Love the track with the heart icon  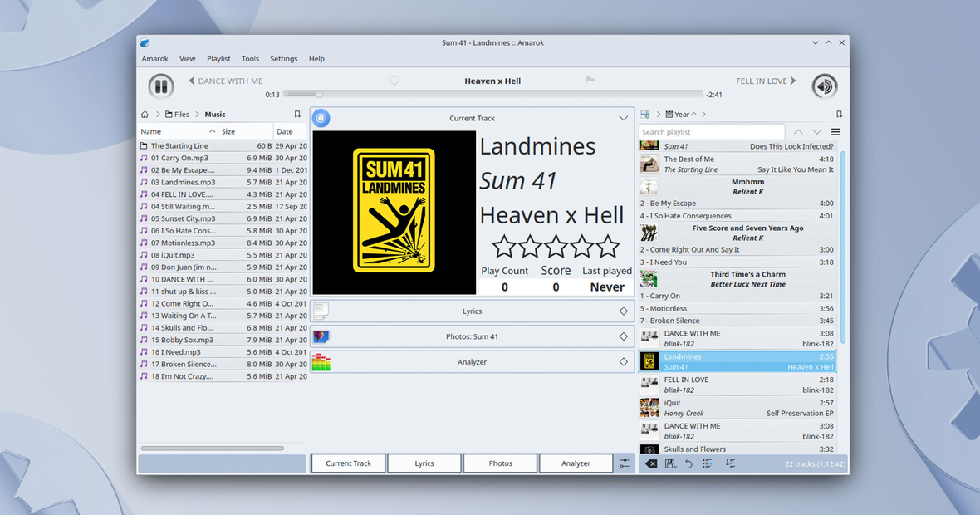[394, 81]
